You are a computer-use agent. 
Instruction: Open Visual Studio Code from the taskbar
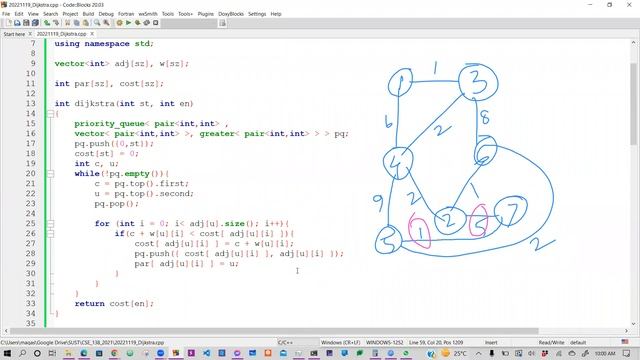coord(207,353)
